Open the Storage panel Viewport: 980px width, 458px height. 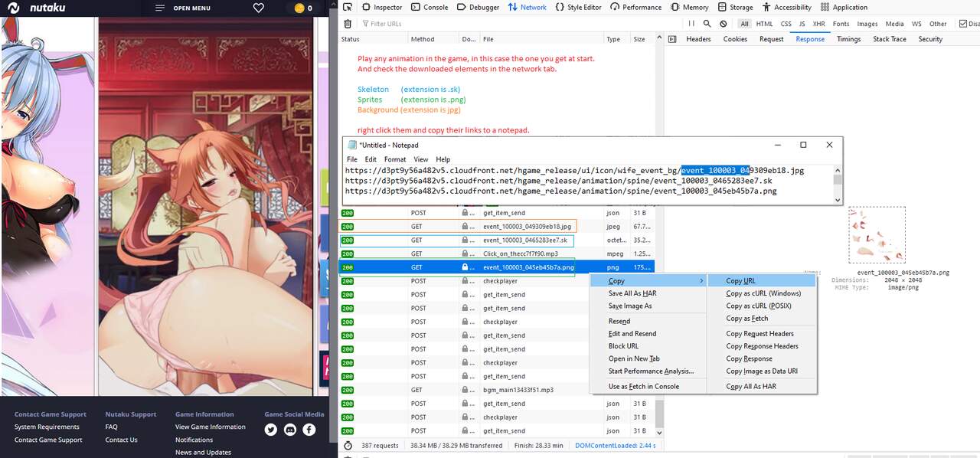(735, 7)
